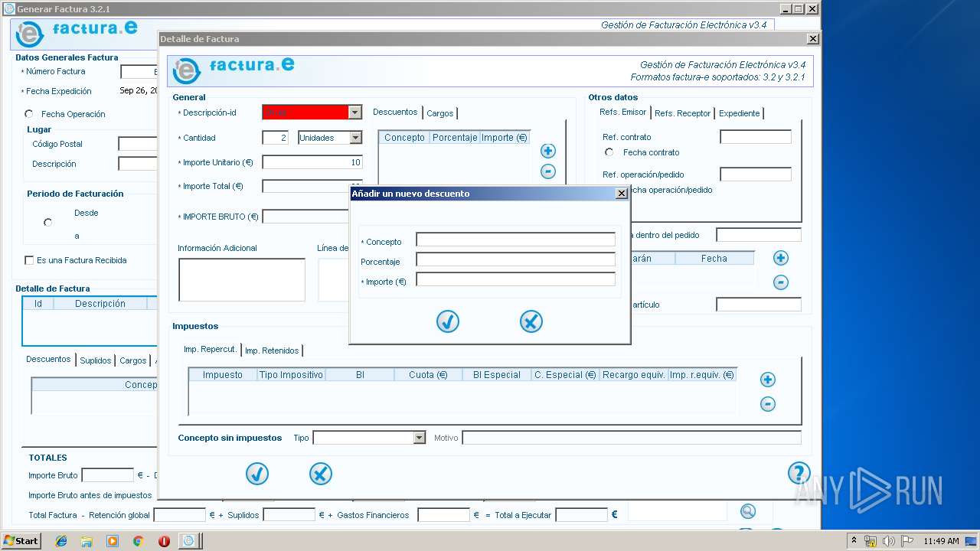The width and height of the screenshot is (980, 551).
Task: Click the clock in the system tray
Action: pos(941,541)
